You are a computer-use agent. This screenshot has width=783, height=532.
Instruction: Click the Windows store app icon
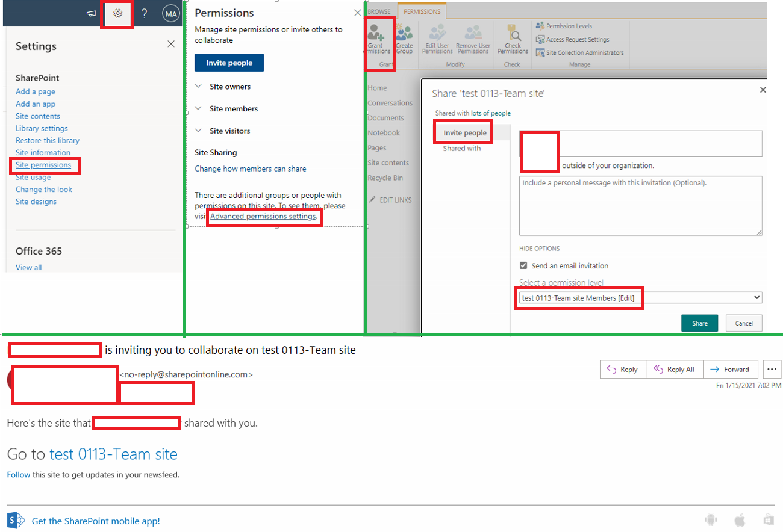(768, 520)
